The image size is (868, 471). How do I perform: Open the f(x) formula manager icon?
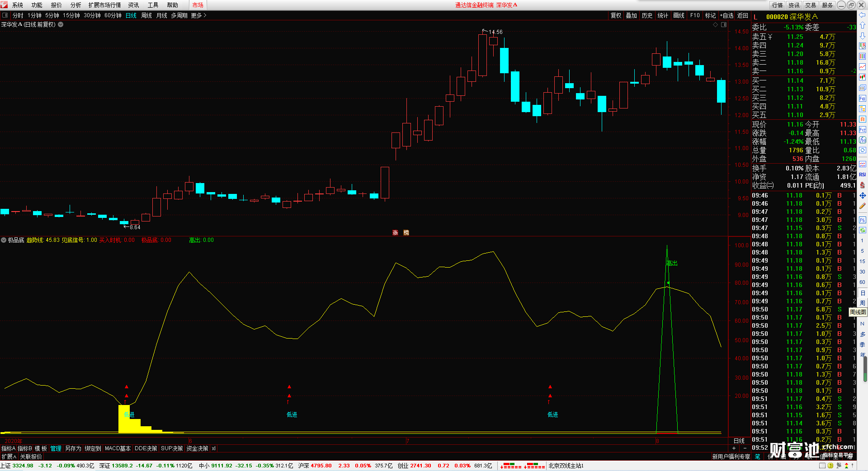(862, 140)
